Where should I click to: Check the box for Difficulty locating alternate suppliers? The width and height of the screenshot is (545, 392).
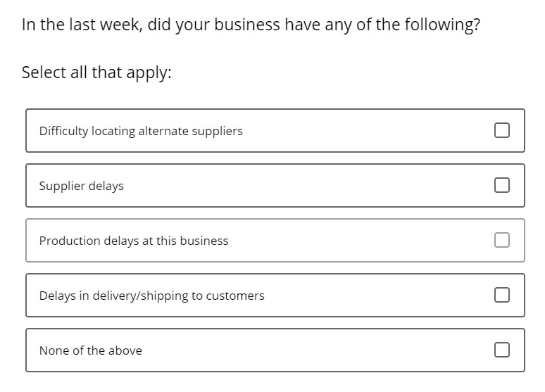(502, 130)
